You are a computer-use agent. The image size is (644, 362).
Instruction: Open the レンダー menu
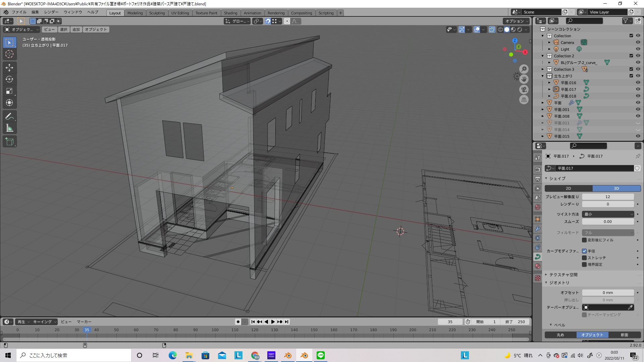pyautogui.click(x=51, y=12)
